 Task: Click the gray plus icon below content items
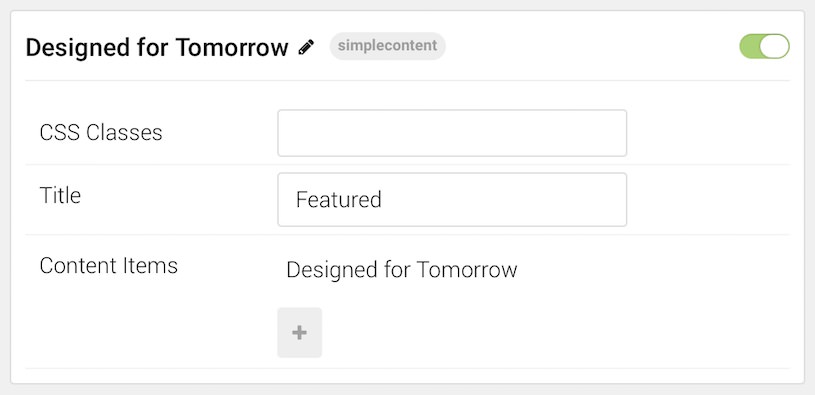pyautogui.click(x=299, y=333)
